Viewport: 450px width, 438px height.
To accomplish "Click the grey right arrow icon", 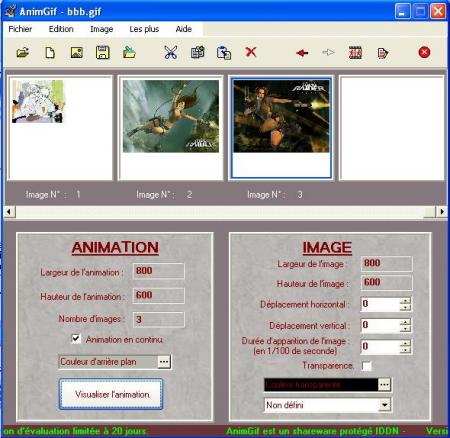I will [328, 52].
